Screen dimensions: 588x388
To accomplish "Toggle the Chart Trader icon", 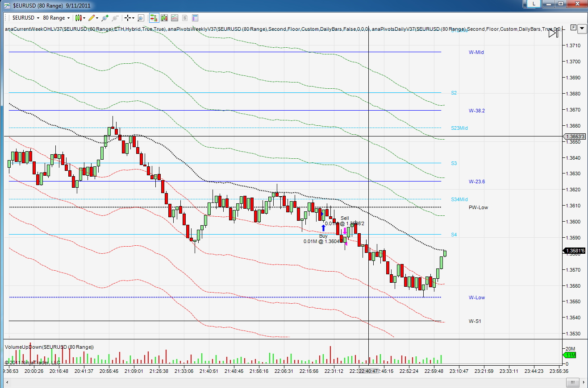I will pos(154,18).
